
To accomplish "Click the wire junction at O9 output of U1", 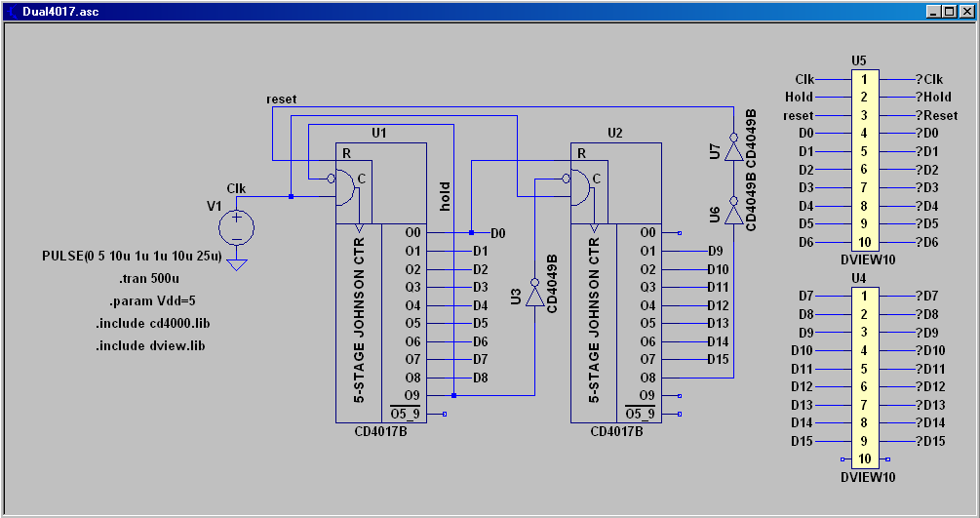I will click(x=453, y=395).
